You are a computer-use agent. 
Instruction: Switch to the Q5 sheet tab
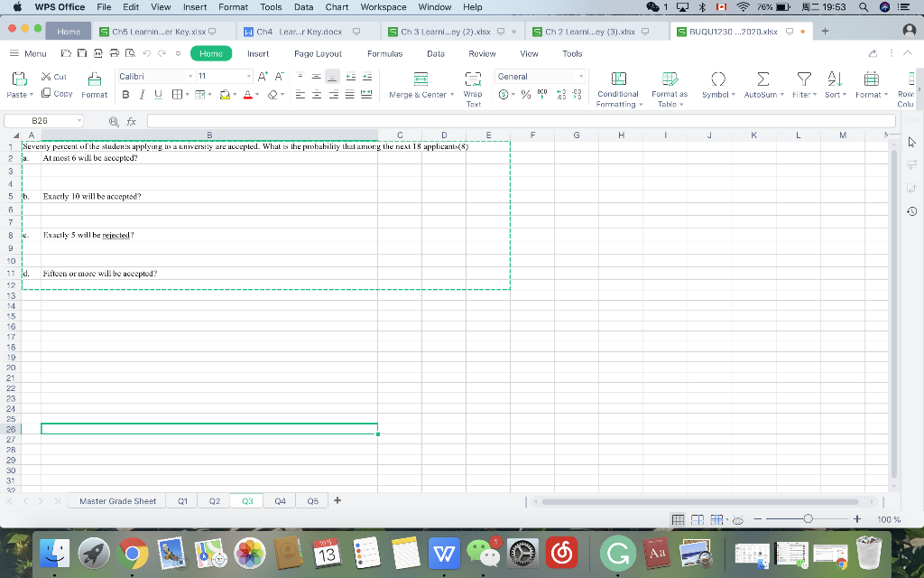(311, 499)
